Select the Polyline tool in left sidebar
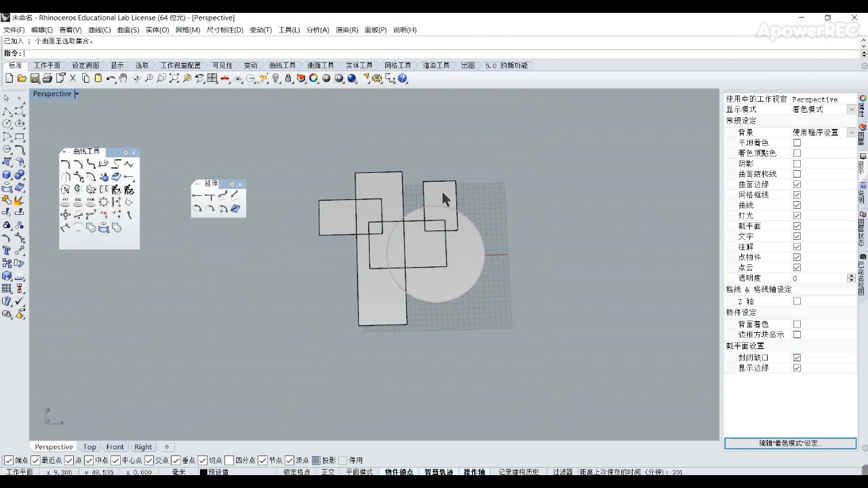 (7, 111)
